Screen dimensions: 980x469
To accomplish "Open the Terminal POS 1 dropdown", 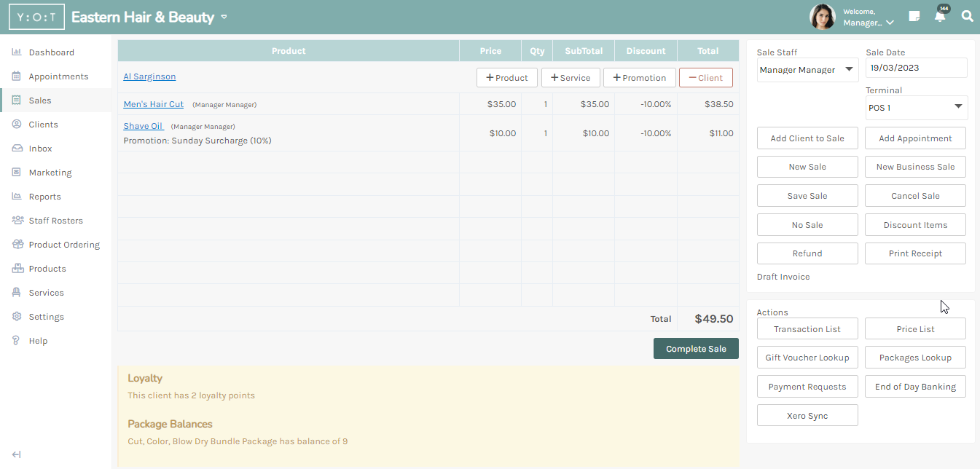I will 916,108.
